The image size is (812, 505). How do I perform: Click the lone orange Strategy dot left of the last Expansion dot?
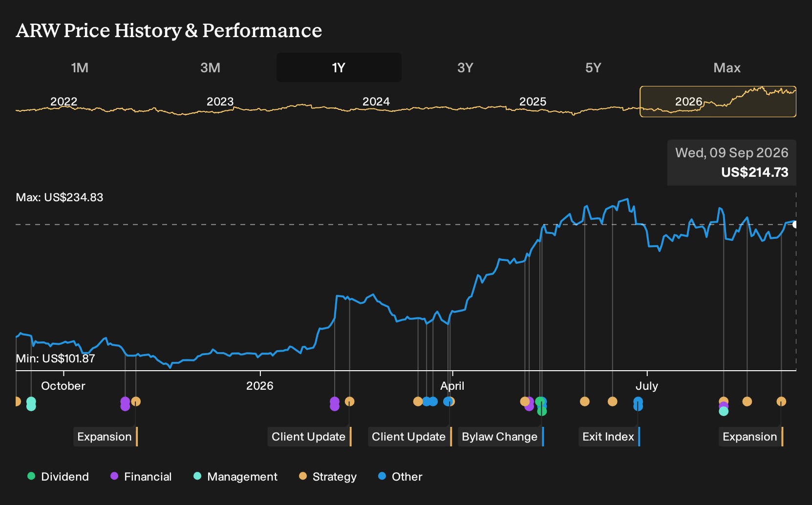747,401
